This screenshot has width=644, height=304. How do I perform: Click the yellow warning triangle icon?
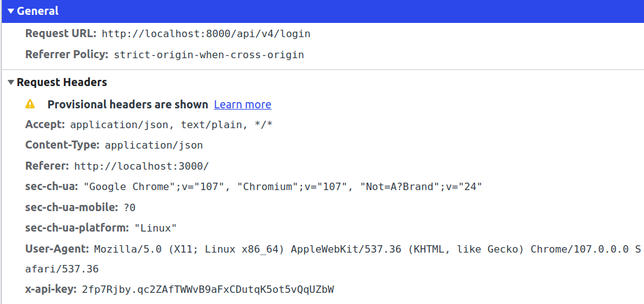coord(30,105)
